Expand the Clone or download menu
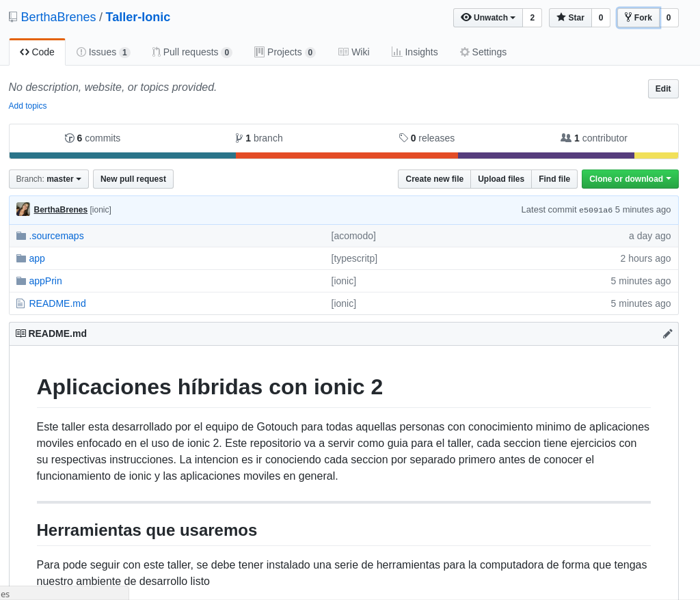 [x=630, y=179]
